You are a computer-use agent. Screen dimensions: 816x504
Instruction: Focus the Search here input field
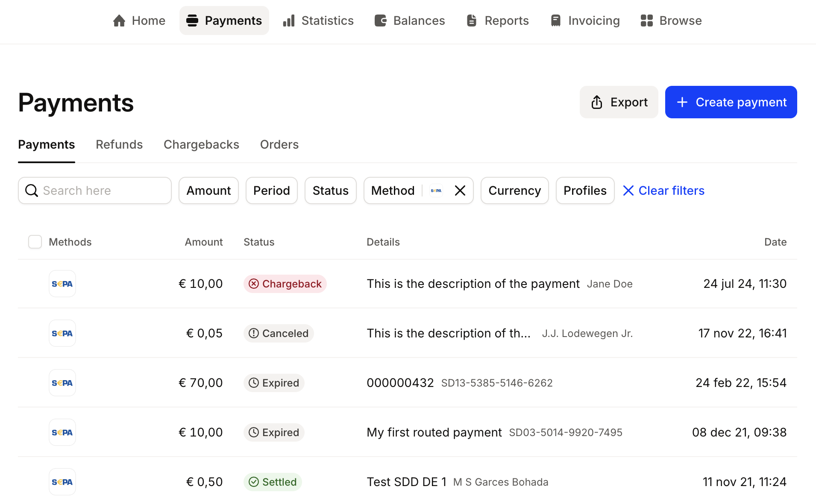pos(103,190)
